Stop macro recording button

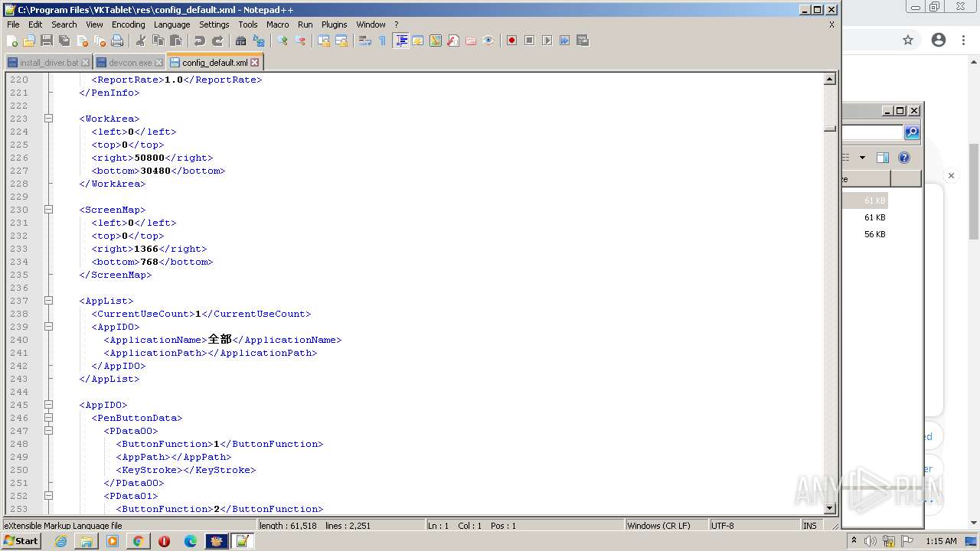click(529, 41)
